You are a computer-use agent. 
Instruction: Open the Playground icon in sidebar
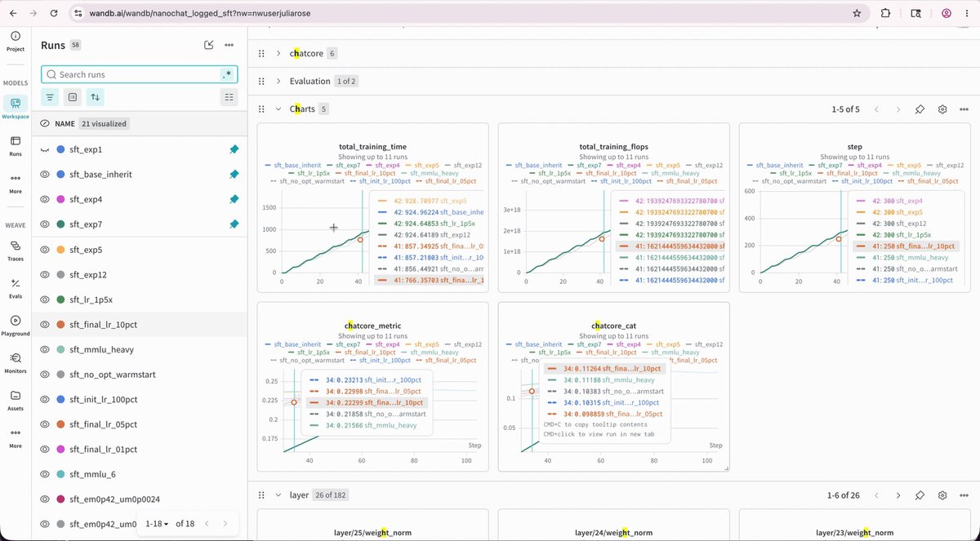tap(16, 325)
